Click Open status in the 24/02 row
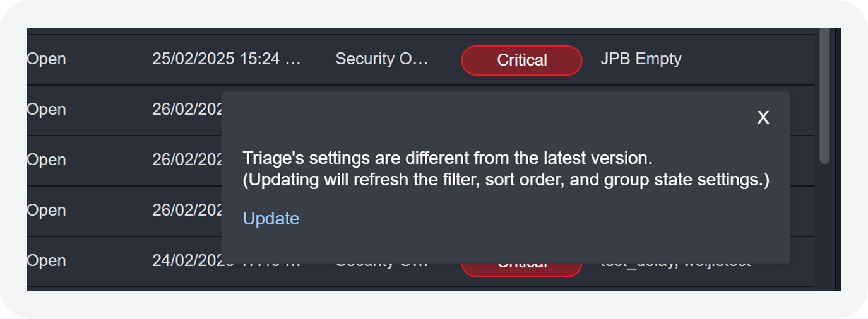The height and width of the screenshot is (319, 868). (46, 261)
